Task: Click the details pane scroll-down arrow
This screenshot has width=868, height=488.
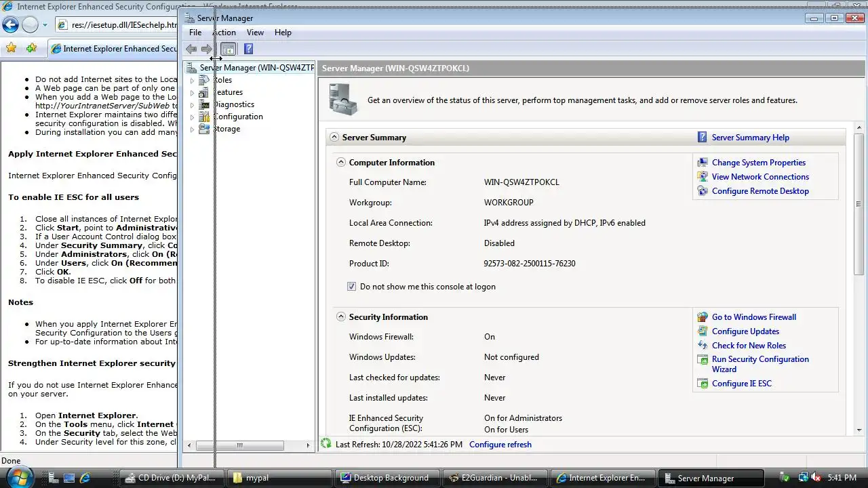Action: click(859, 430)
